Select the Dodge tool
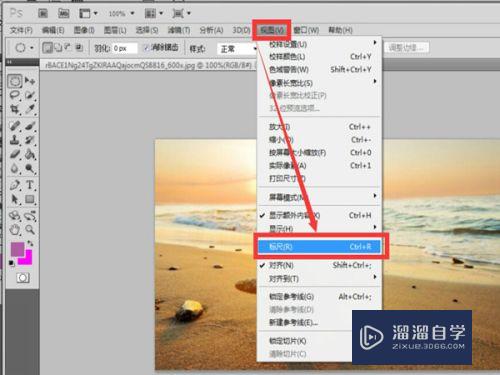The width and height of the screenshot is (500, 375). 30,169
